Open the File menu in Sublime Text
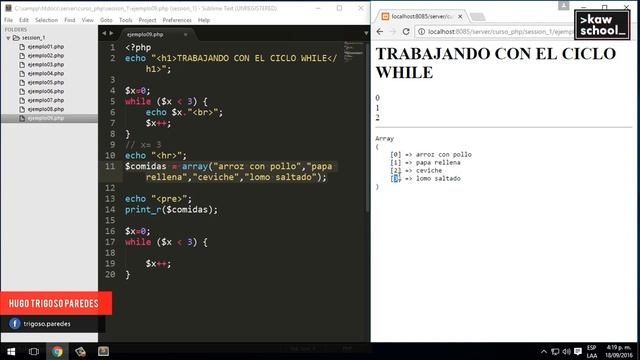The height and width of the screenshot is (360, 640). (x=8, y=20)
